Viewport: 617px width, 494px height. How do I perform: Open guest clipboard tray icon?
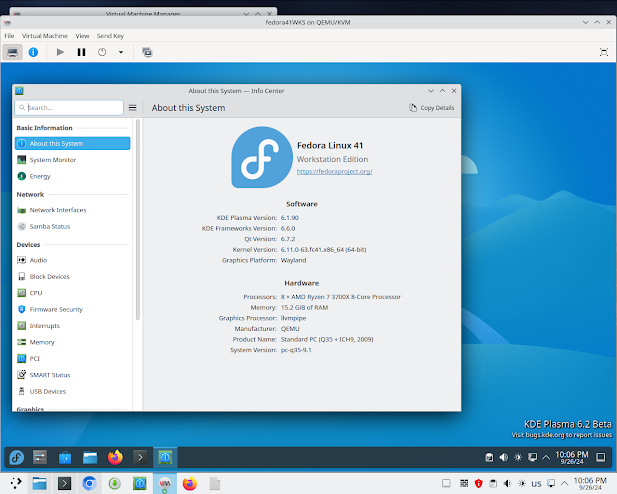(489, 457)
